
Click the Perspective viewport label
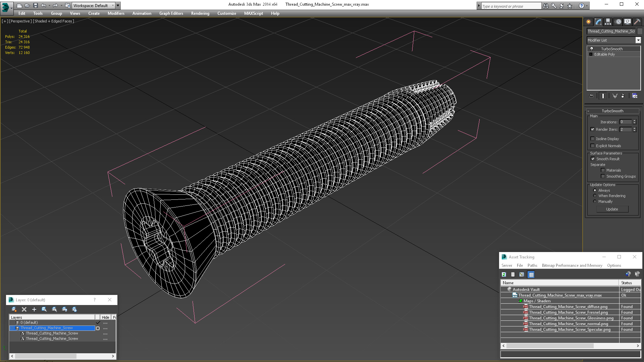click(x=20, y=21)
